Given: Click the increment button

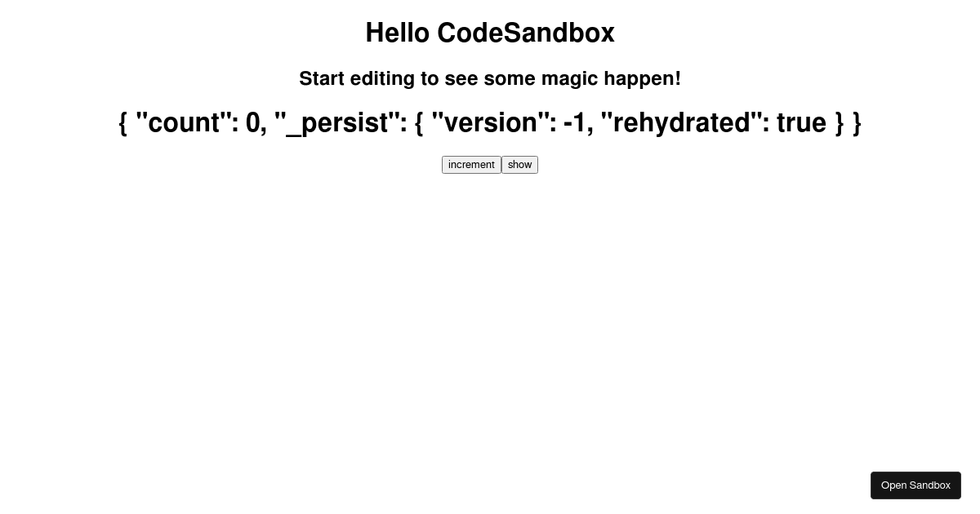Looking at the screenshot, I should [x=471, y=165].
